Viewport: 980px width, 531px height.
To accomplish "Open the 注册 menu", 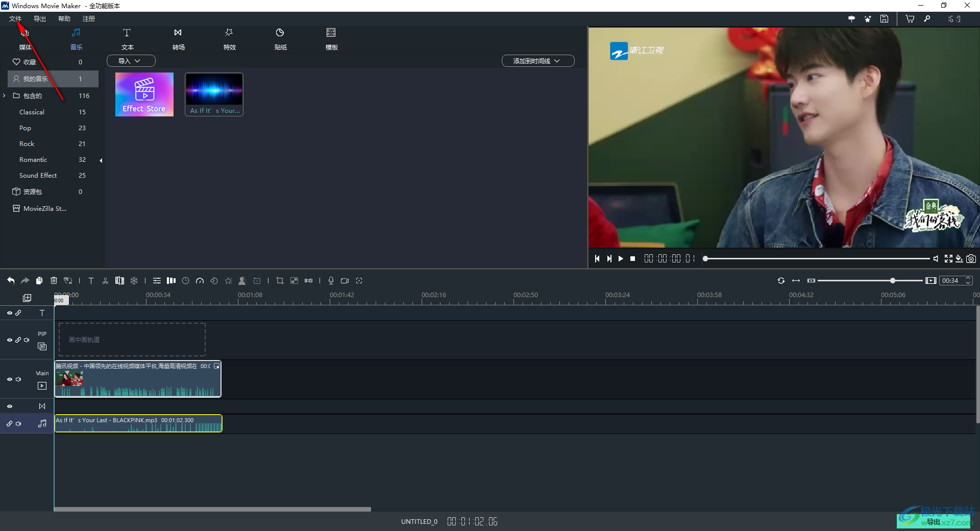I will click(89, 19).
